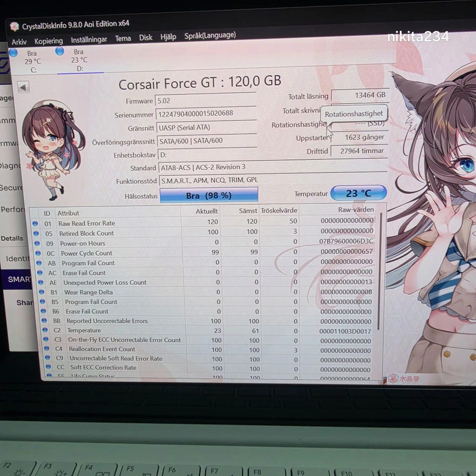Viewport: 476px width, 476px height.
Task: Open the Inställningar menu
Action: 89,40
